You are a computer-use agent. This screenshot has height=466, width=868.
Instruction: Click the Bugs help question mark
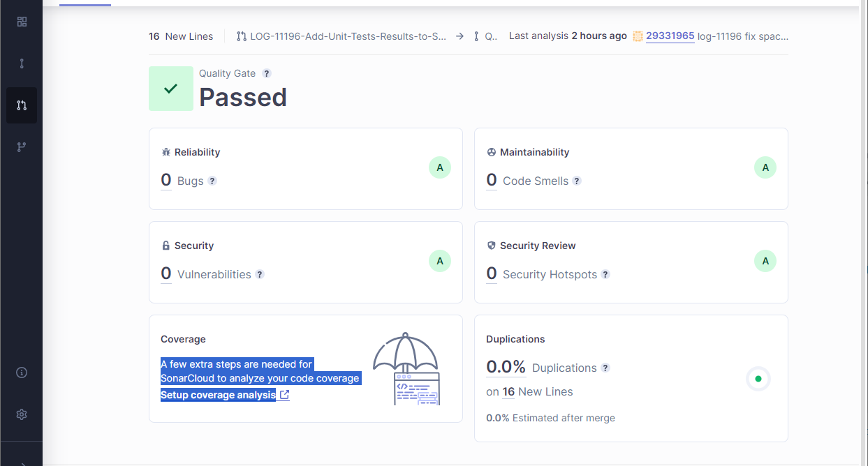pyautogui.click(x=212, y=181)
